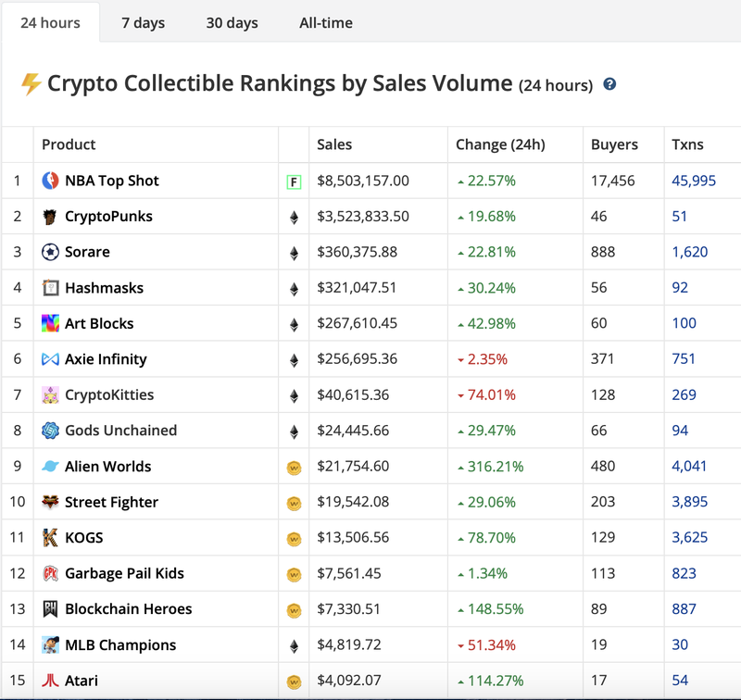This screenshot has width=741, height=700.
Task: Click the help question mark icon
Action: (609, 84)
